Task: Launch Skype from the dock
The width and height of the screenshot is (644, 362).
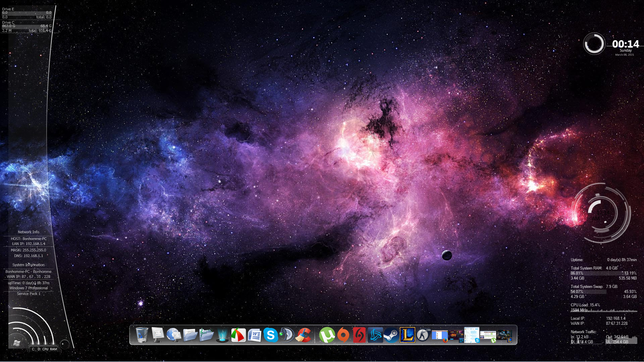Action: coord(271,335)
